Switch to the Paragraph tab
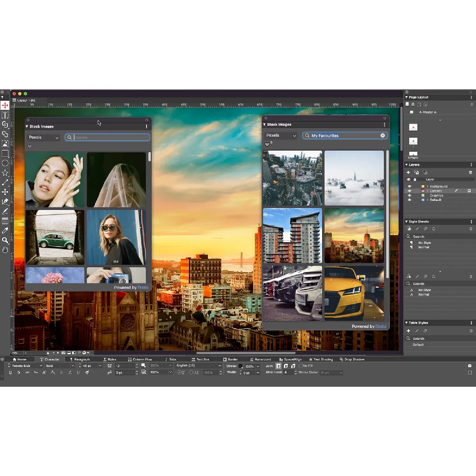 click(80, 359)
